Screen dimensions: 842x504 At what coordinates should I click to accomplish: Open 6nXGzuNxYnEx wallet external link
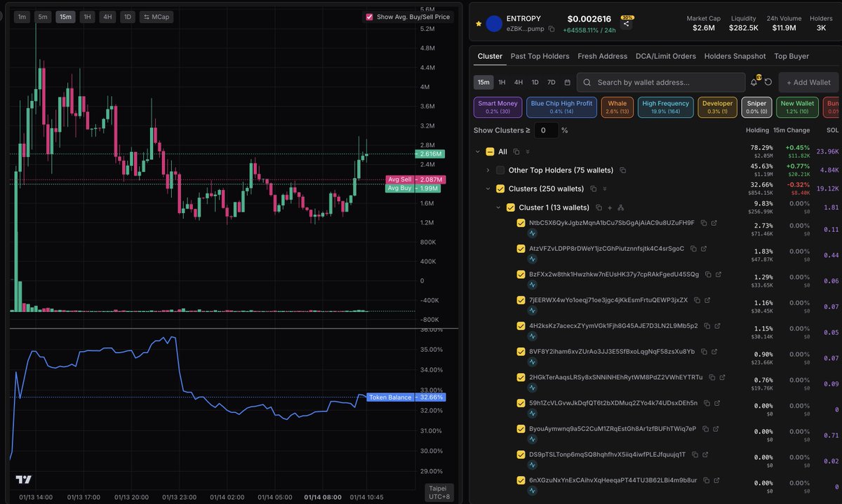coord(716,480)
